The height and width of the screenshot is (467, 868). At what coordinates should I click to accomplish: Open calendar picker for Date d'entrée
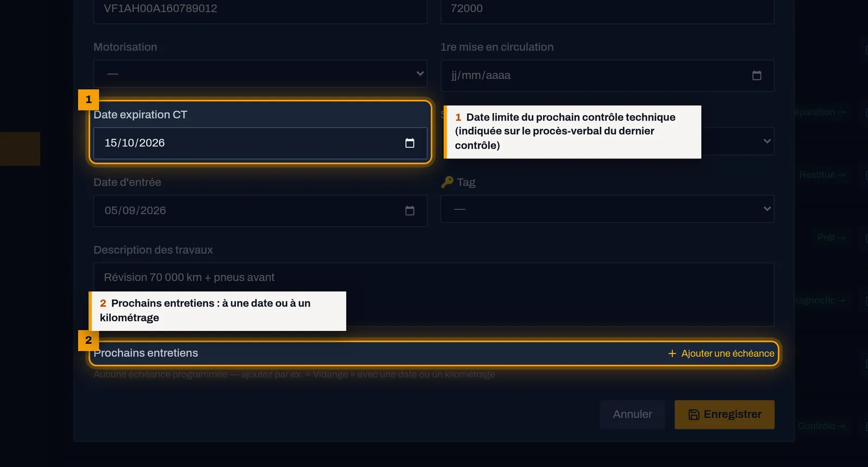tap(410, 211)
